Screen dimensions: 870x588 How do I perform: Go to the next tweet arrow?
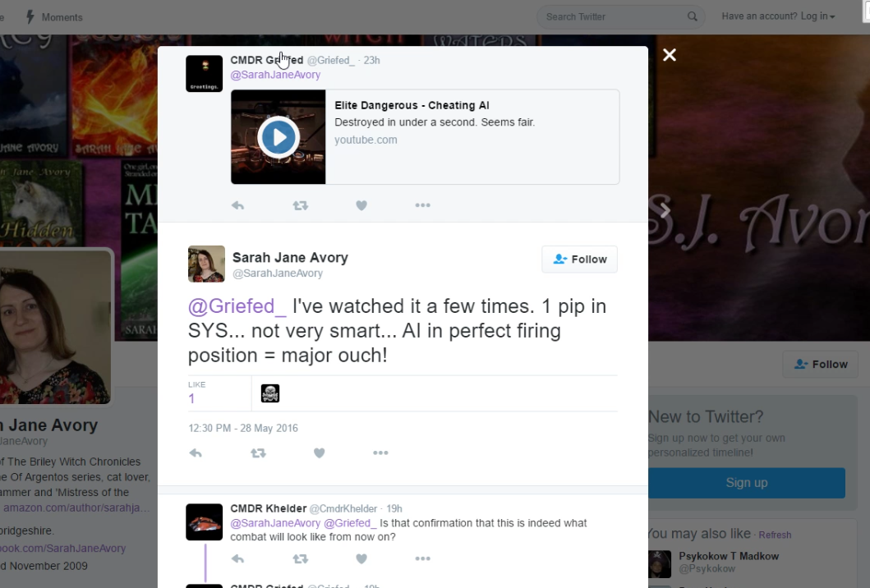[665, 209]
